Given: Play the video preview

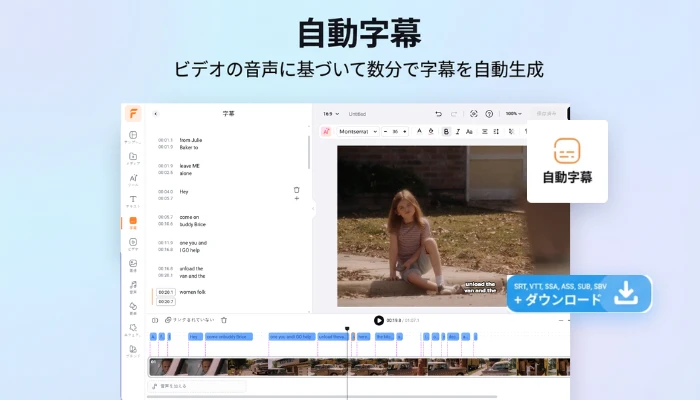Looking at the screenshot, I should coord(379,320).
